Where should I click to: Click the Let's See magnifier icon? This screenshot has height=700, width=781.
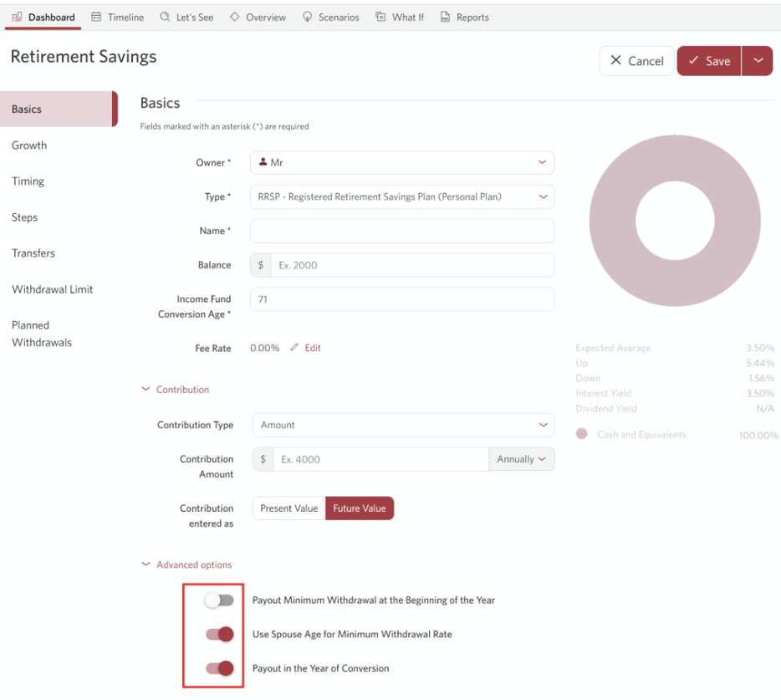tap(165, 17)
